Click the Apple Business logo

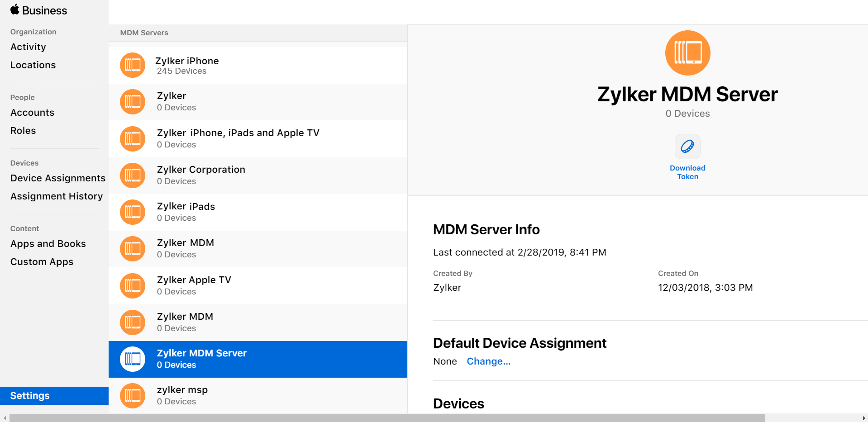pos(38,10)
